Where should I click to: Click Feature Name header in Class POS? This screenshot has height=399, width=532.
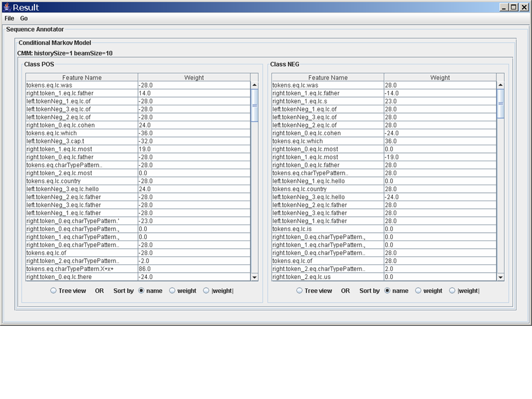[x=82, y=78]
